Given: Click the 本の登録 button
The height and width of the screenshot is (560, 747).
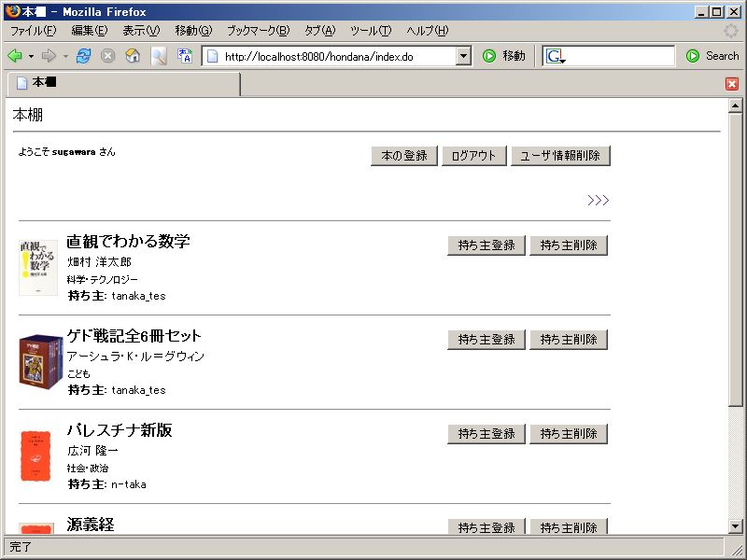Looking at the screenshot, I should click(404, 156).
